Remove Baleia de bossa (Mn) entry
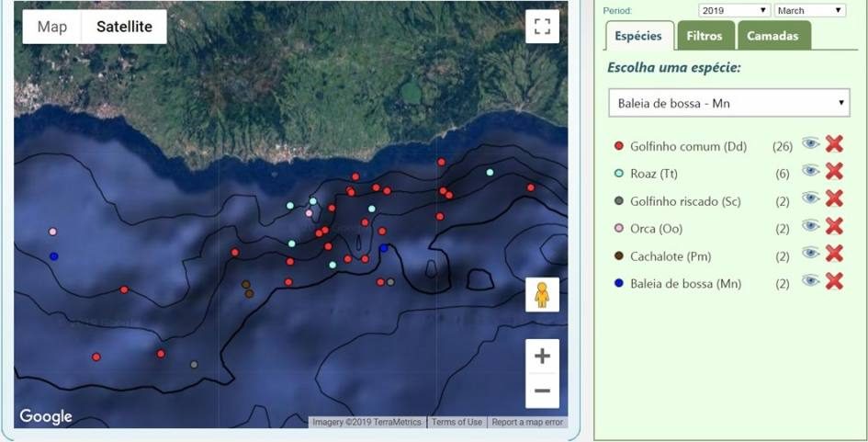This screenshot has width=868, height=442. (x=834, y=282)
